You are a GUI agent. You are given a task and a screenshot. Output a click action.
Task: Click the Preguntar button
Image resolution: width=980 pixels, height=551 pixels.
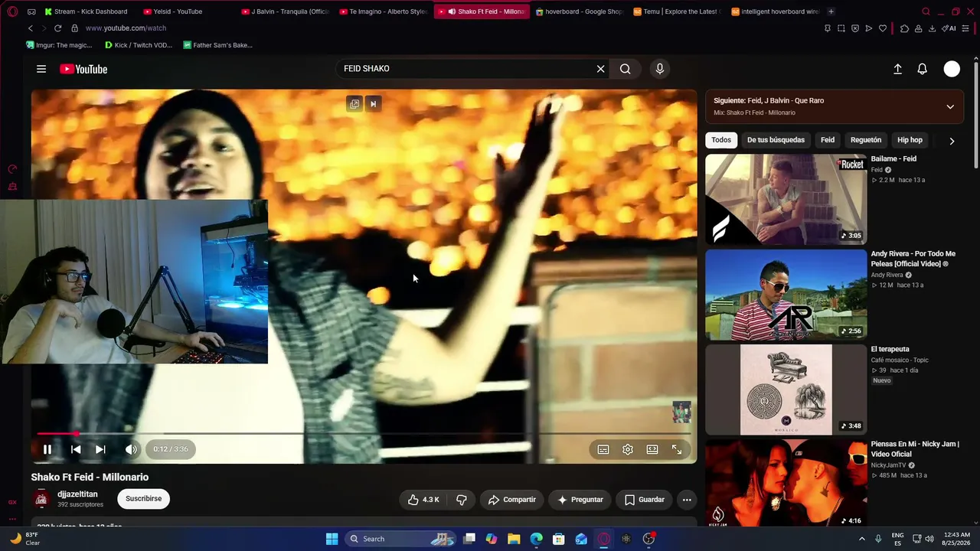580,500
